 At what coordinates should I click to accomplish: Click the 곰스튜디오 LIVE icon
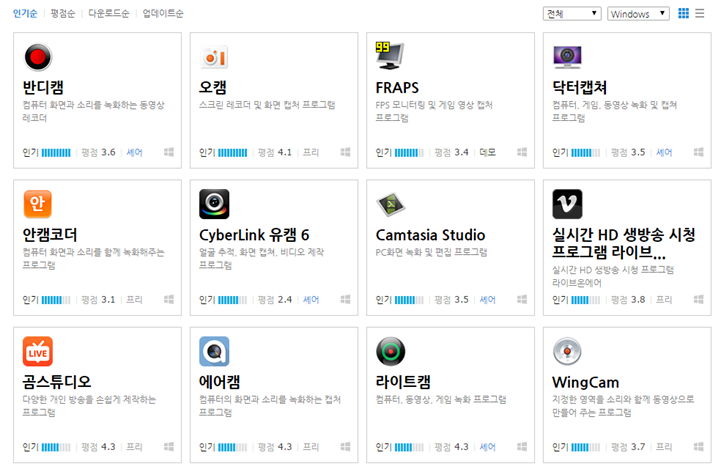click(x=38, y=351)
